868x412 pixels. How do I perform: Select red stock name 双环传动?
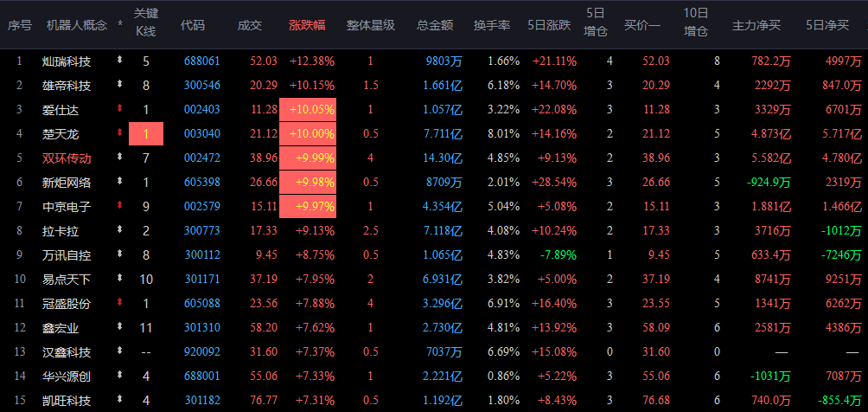point(67,158)
